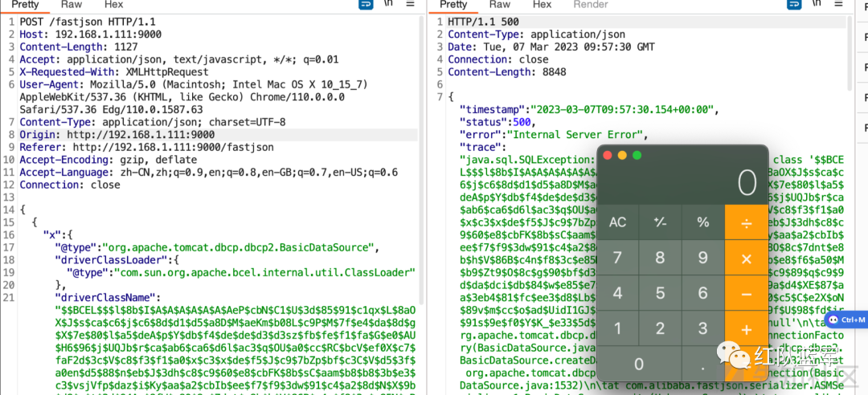
Task: Click the decimal point key in Calculator
Action: coord(703,364)
